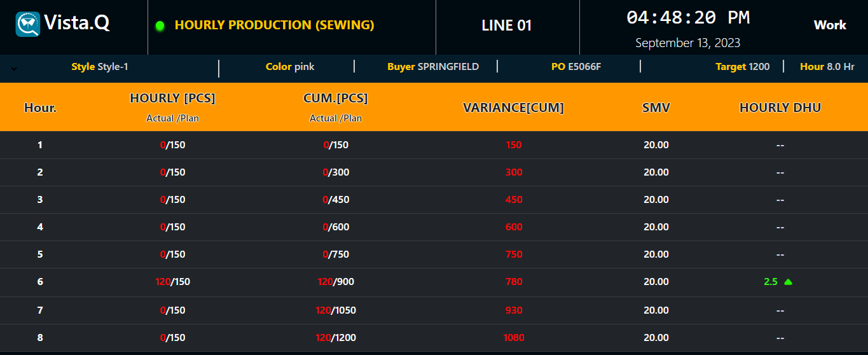Open the Hourly Production (Sewing) title
This screenshot has height=355, width=868.
(x=274, y=25)
